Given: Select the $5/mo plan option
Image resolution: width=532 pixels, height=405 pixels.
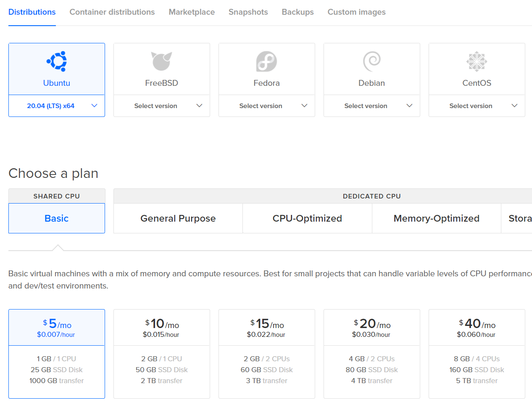Looking at the screenshot, I should 57,353.
